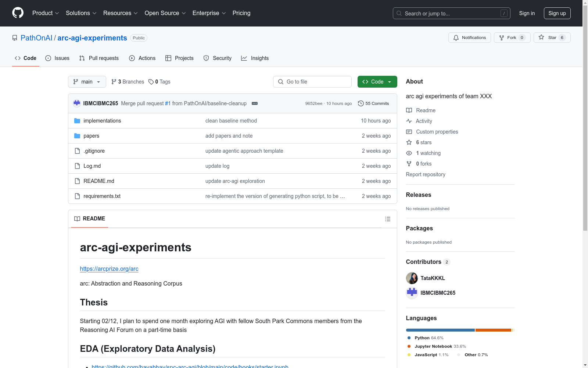Open the Insights tab
The width and height of the screenshot is (588, 368).
[x=255, y=58]
